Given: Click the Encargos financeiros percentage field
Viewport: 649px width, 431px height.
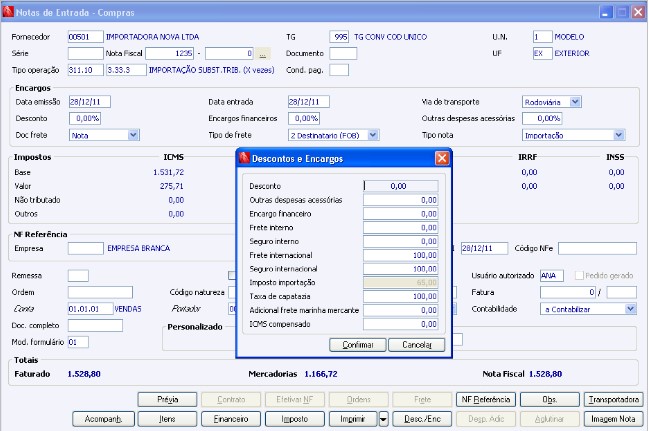Looking at the screenshot, I should (x=304, y=118).
